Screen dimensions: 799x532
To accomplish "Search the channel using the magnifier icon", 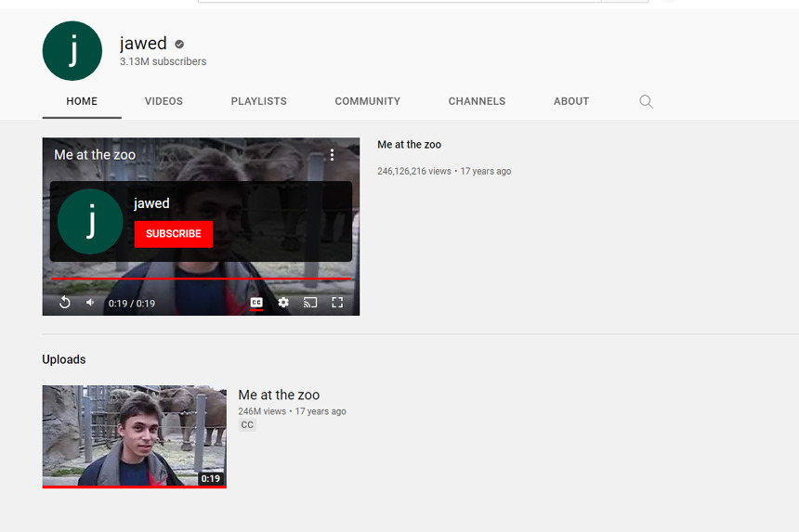I will pos(646,101).
